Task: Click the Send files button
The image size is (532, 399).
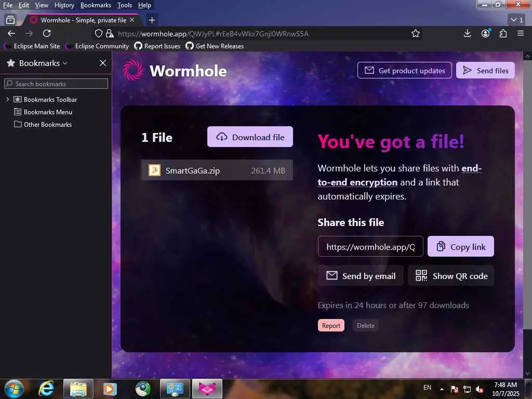Action: pos(485,70)
